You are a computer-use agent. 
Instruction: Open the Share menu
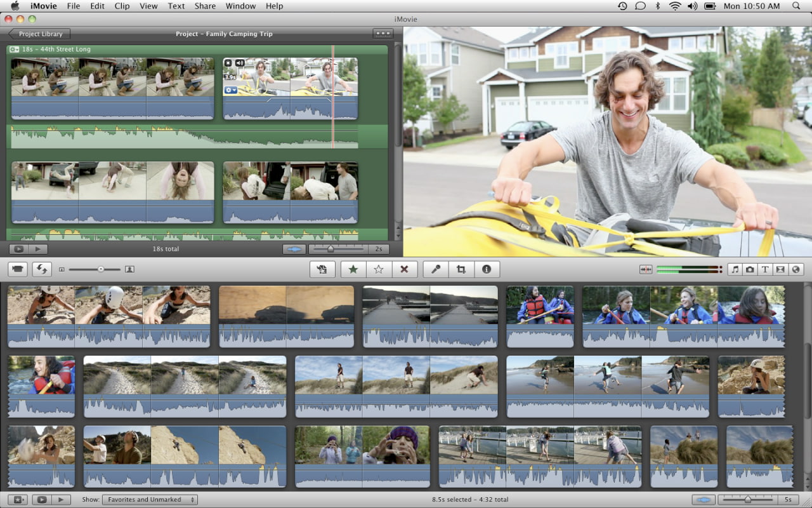click(x=205, y=6)
